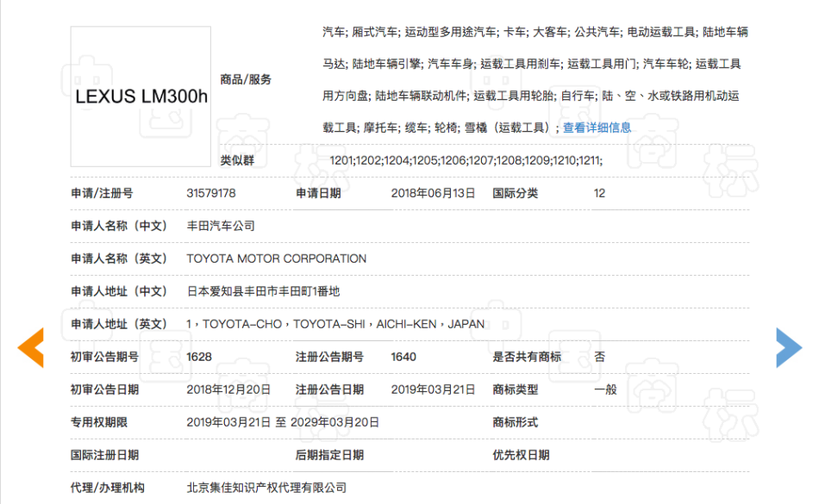
Task: Select registration number 31579178
Action: coord(211,194)
